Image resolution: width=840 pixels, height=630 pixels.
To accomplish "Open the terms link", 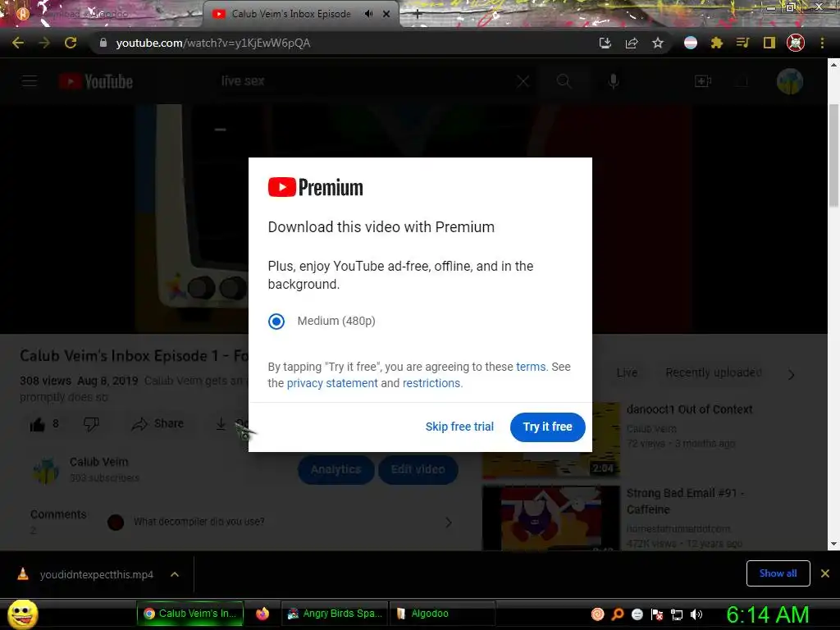I will pos(531,367).
